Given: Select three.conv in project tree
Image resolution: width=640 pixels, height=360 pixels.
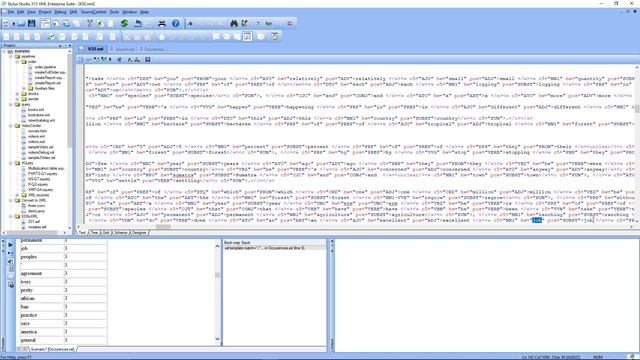Looking at the screenshot, I should [36, 206].
